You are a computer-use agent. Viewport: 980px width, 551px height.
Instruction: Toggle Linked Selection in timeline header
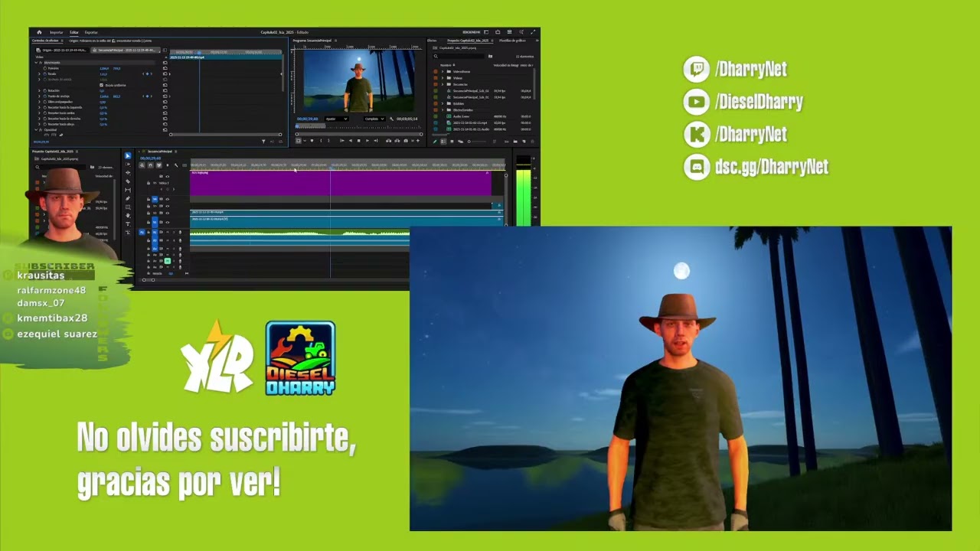158,165
